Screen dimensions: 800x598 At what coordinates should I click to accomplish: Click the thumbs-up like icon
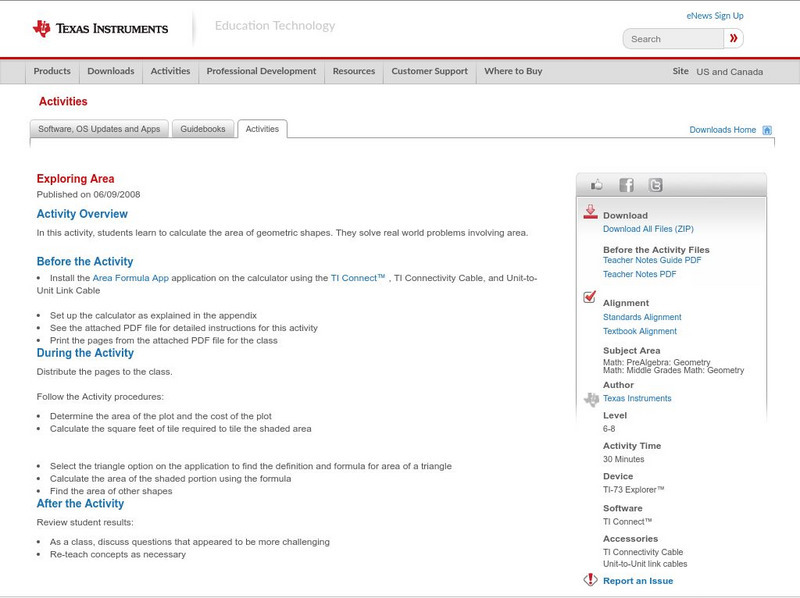[x=597, y=185]
